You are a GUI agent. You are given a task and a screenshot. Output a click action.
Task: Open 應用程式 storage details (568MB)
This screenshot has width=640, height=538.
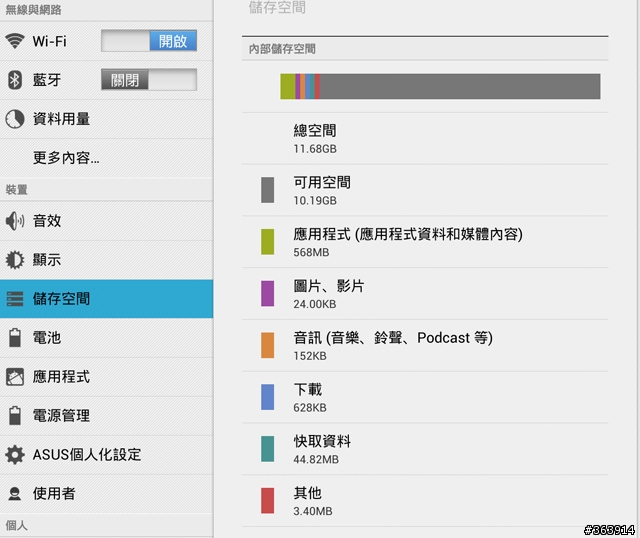(x=425, y=242)
